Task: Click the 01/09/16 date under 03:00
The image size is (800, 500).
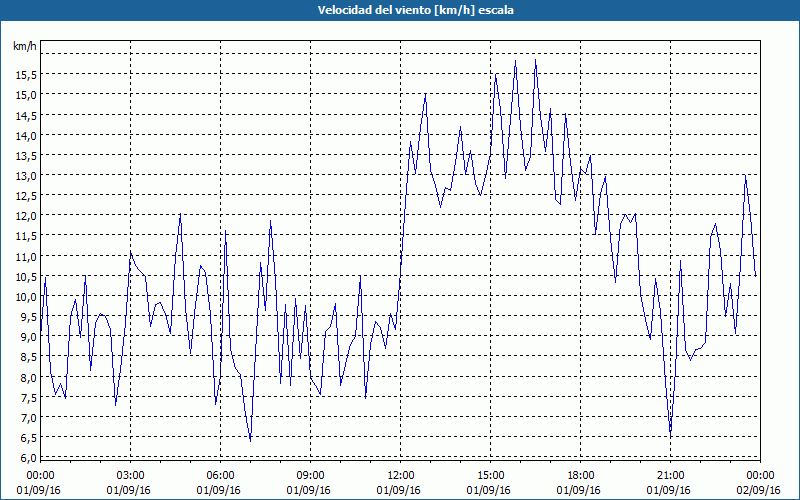Action: coord(130,490)
